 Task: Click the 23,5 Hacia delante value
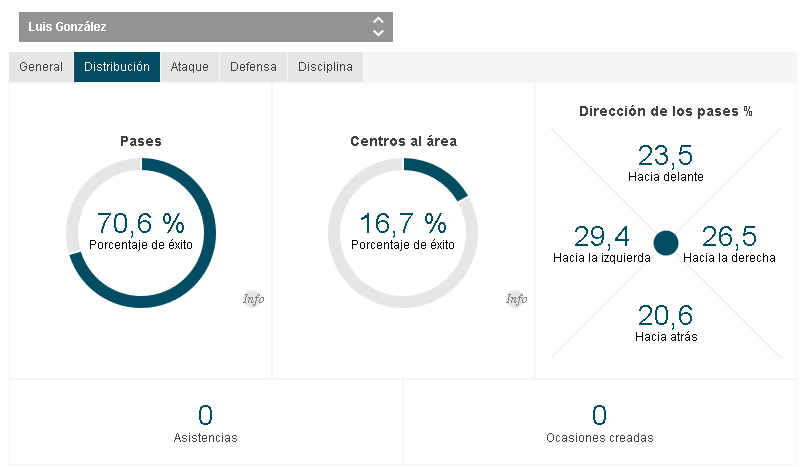666,155
